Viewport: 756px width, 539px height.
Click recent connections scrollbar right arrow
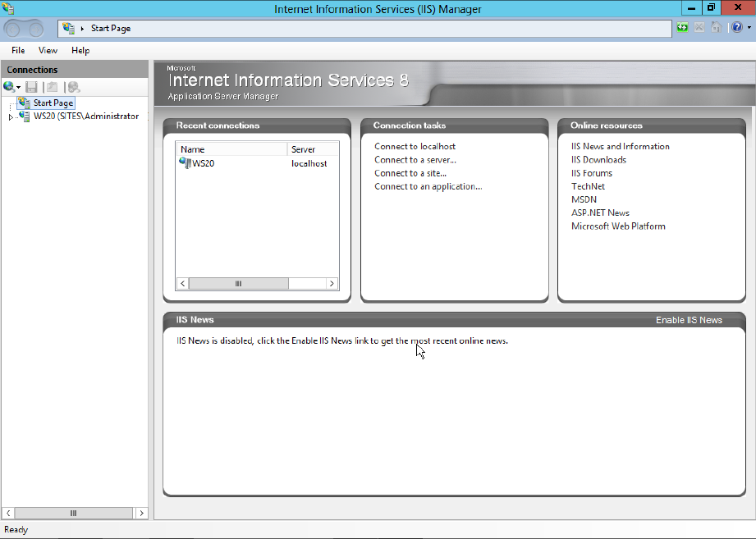[x=332, y=284]
